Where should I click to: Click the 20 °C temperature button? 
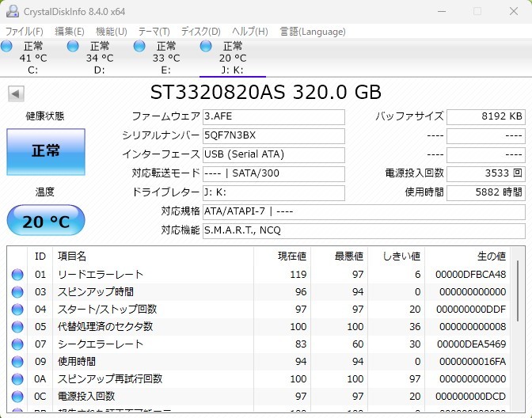[45, 221]
